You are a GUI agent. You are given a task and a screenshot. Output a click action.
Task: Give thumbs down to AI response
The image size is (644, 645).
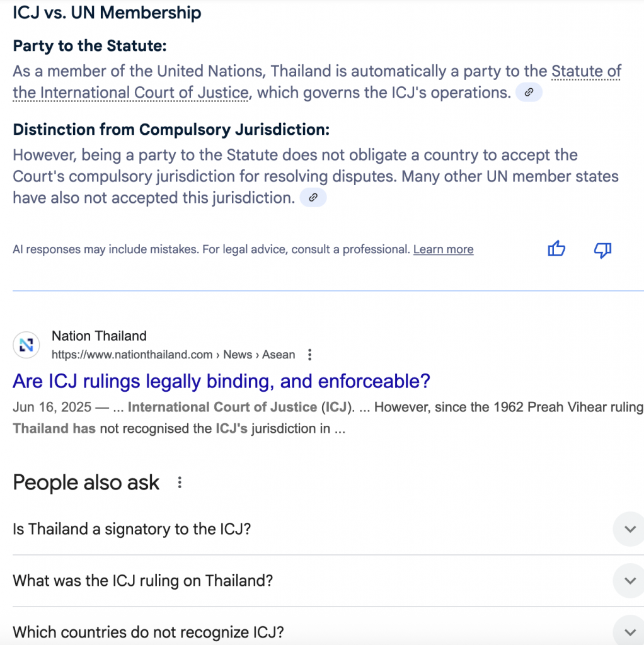[602, 249]
